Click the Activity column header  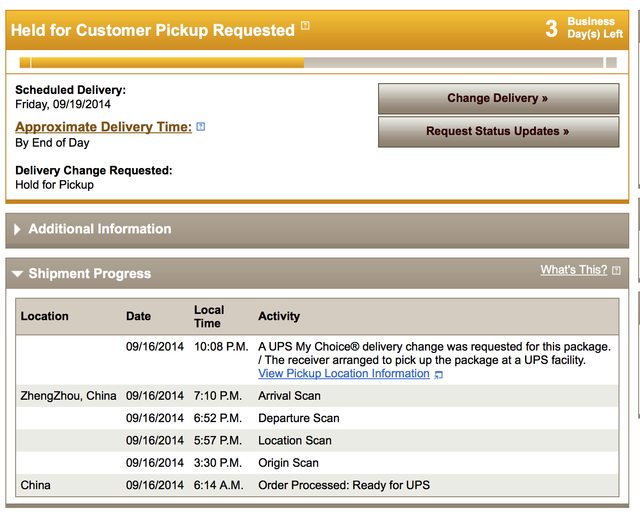tap(279, 316)
